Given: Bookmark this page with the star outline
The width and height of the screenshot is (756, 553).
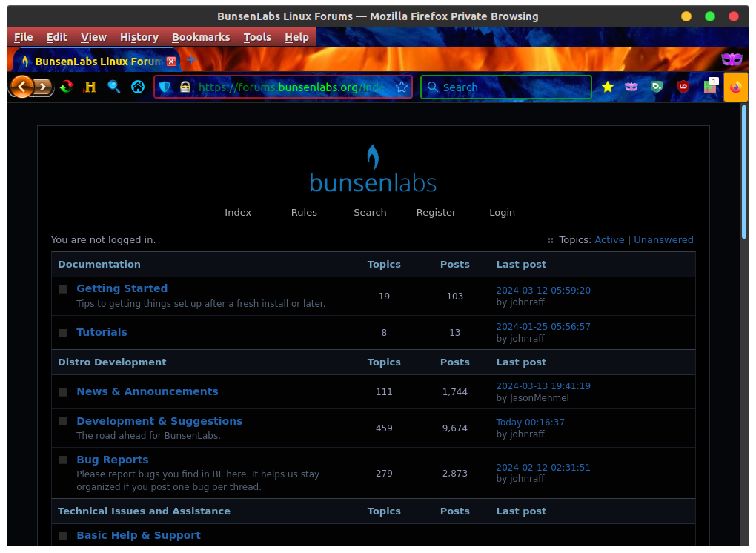Looking at the screenshot, I should [x=401, y=87].
